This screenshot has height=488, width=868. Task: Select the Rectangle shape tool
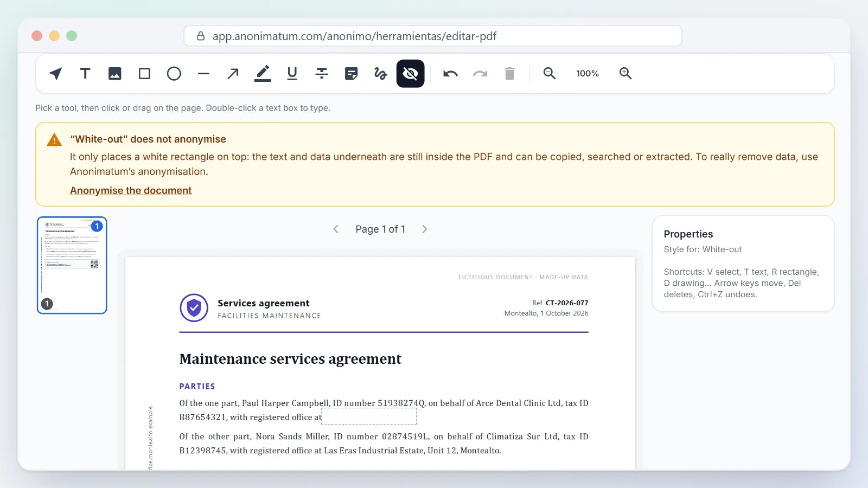144,74
